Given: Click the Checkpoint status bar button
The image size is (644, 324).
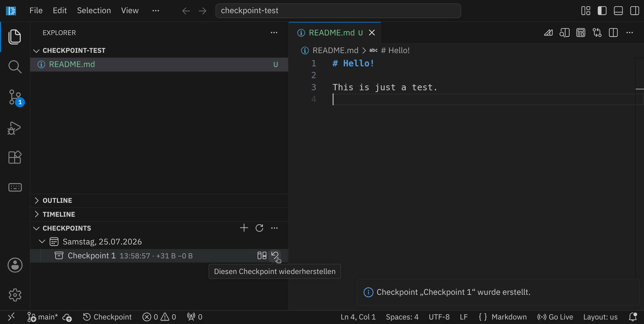Looking at the screenshot, I should [107, 317].
